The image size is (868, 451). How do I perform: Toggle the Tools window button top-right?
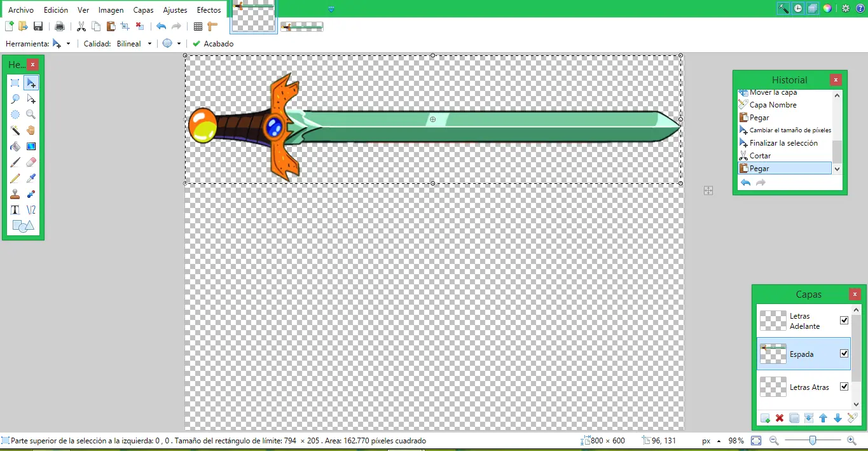tap(783, 8)
